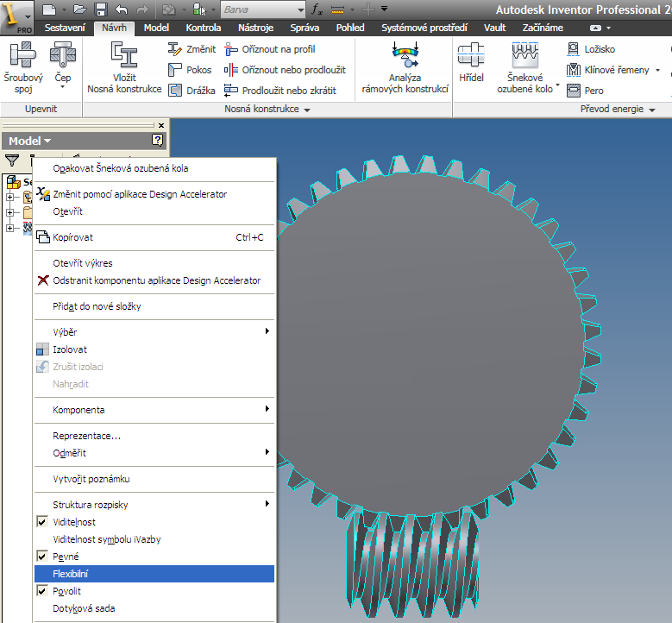Expand the first browser tree node
This screenshot has width=672, height=623.
(9, 198)
